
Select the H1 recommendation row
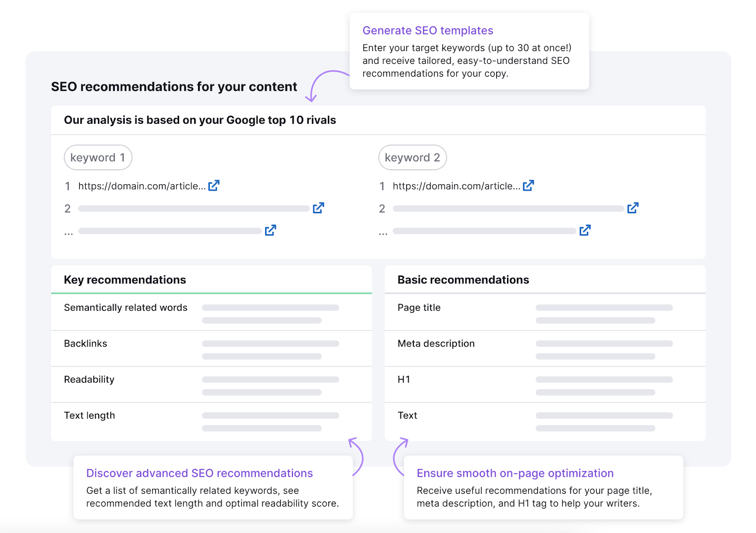tap(545, 384)
